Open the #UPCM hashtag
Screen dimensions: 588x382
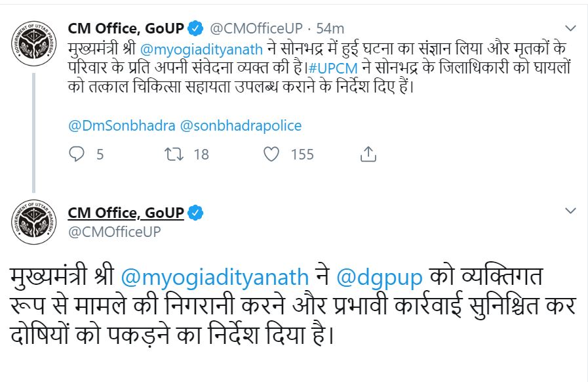[x=332, y=68]
